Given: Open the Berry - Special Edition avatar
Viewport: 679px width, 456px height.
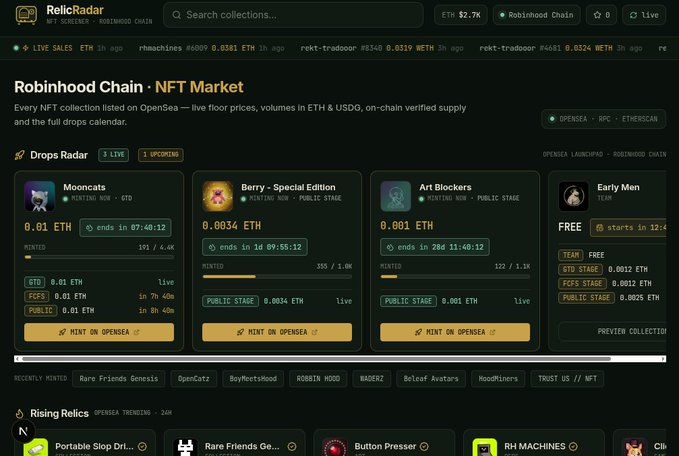Looking at the screenshot, I should click(217, 196).
